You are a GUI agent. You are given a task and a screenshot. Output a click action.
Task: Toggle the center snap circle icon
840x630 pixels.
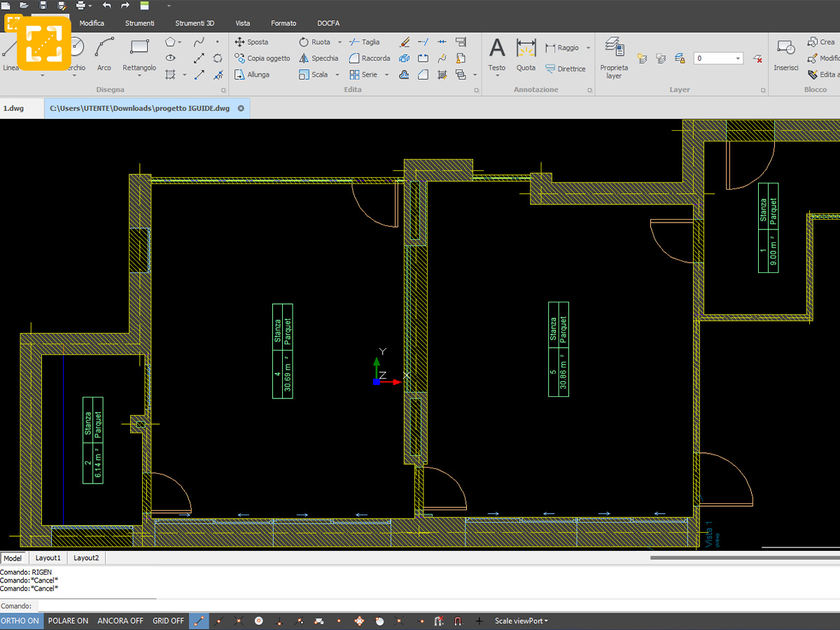[259, 621]
